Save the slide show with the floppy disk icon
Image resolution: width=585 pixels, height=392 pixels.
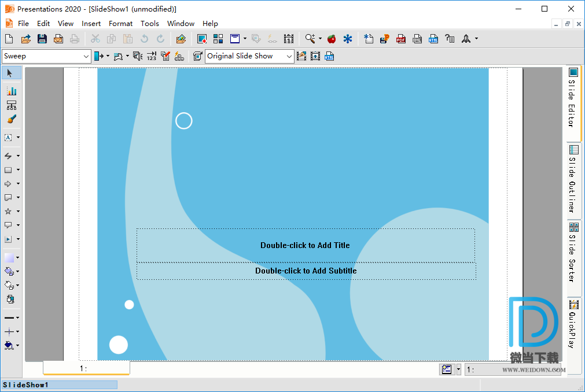[x=42, y=39]
